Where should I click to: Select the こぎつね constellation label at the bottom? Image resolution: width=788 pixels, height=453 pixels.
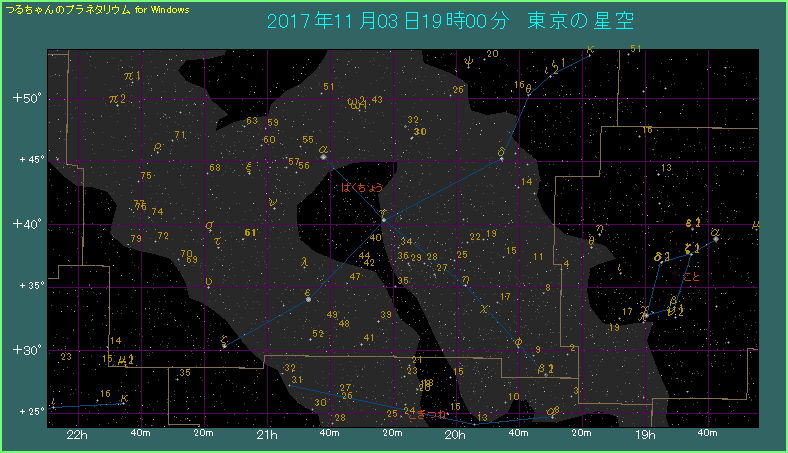click(x=433, y=414)
